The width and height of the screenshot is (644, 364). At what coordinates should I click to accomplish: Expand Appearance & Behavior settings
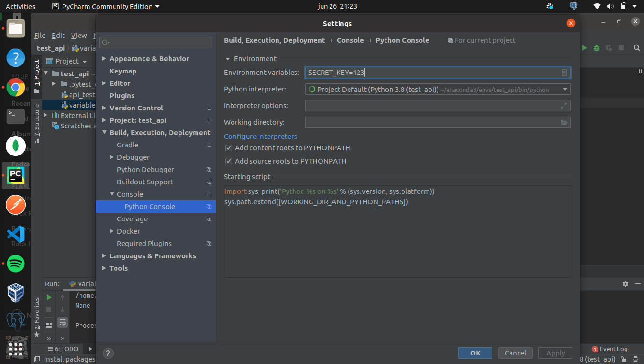point(104,59)
